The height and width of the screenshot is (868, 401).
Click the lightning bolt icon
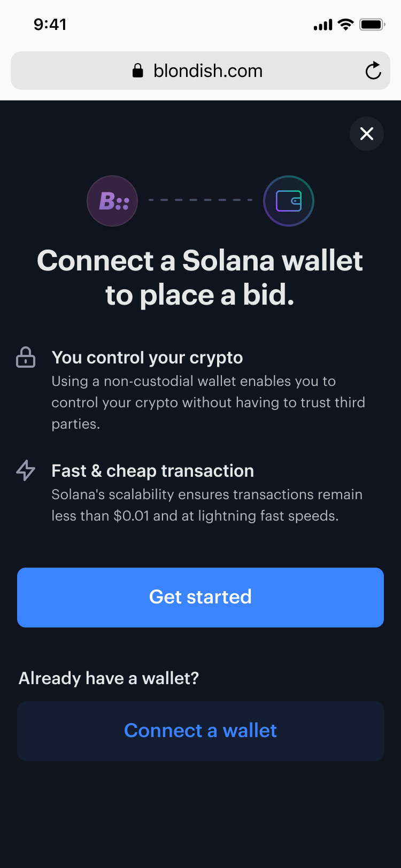coord(26,470)
